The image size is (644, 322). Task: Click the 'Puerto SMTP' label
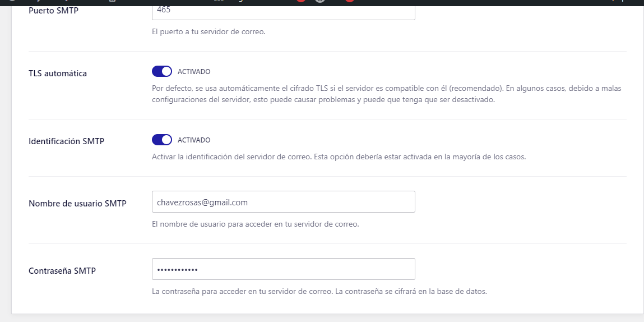53,11
